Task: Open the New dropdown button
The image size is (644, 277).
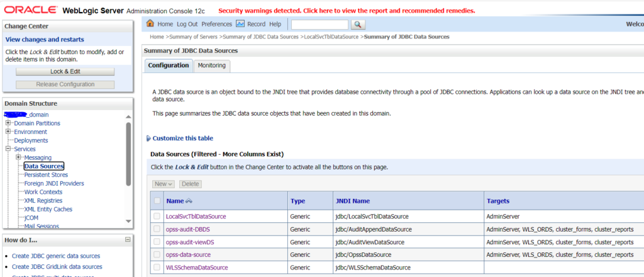Action: (164, 184)
